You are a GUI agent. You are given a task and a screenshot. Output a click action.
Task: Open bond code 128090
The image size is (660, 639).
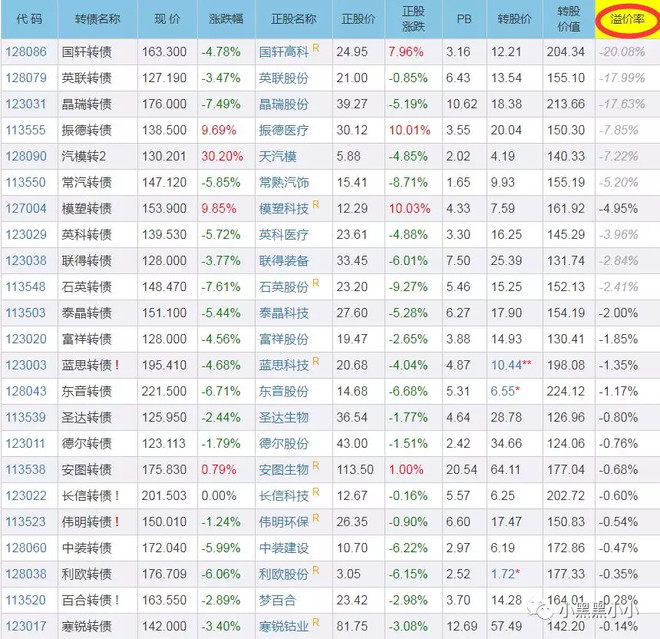pos(26,156)
